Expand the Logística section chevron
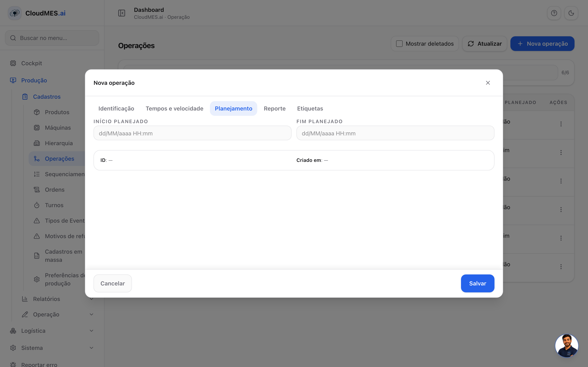This screenshot has width=588, height=367. coord(92,331)
